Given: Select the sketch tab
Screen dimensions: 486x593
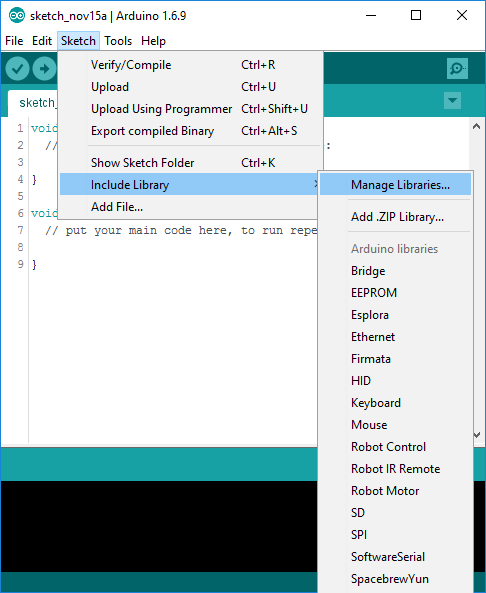Looking at the screenshot, I should tap(33, 103).
